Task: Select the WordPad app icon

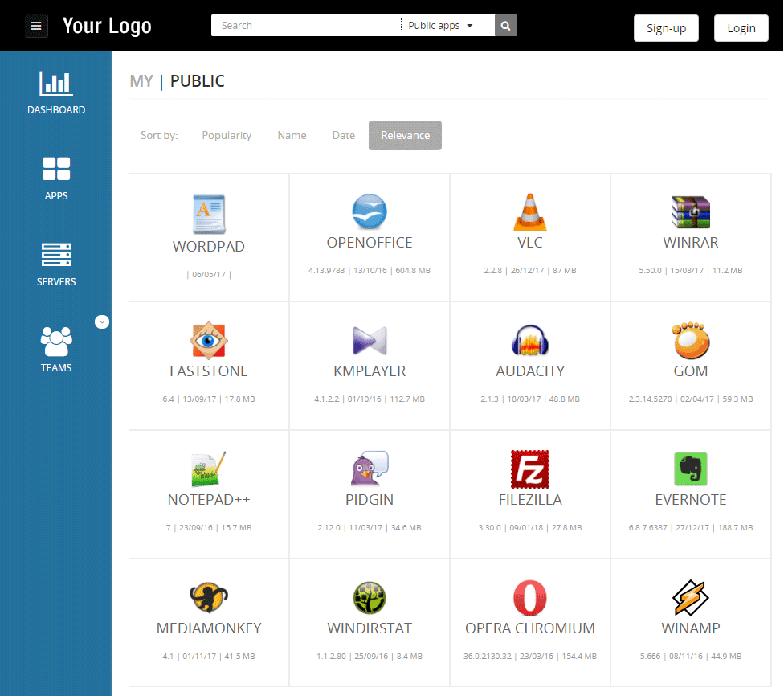Action: pyautogui.click(x=209, y=214)
